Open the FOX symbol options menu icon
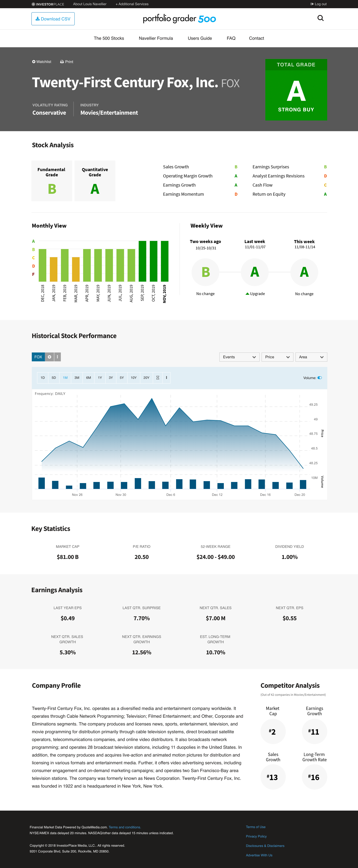Screen dimensions: 358x868 pyautogui.click(x=57, y=357)
